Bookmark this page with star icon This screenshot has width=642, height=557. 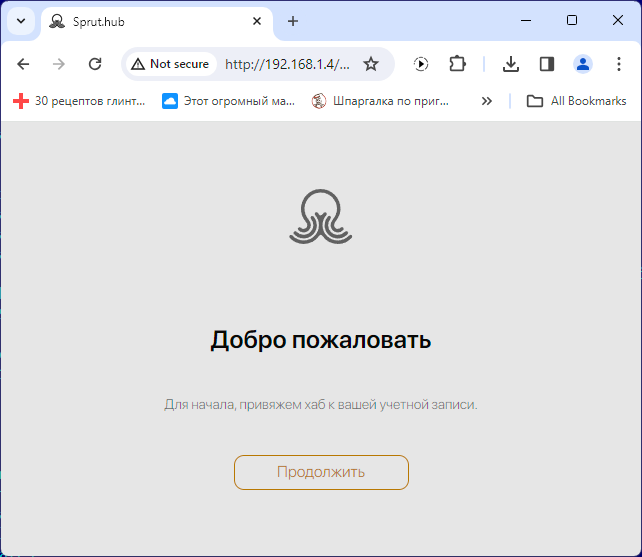371,64
